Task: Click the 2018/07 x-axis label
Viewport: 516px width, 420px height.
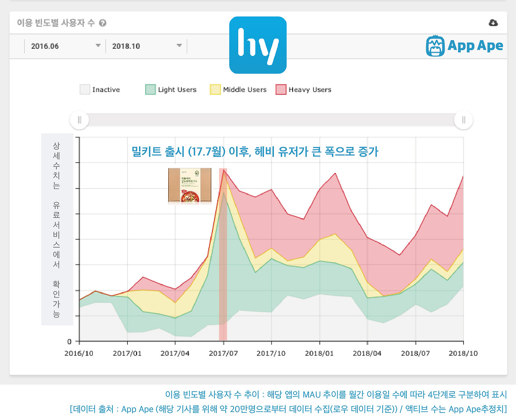Action: (416, 353)
